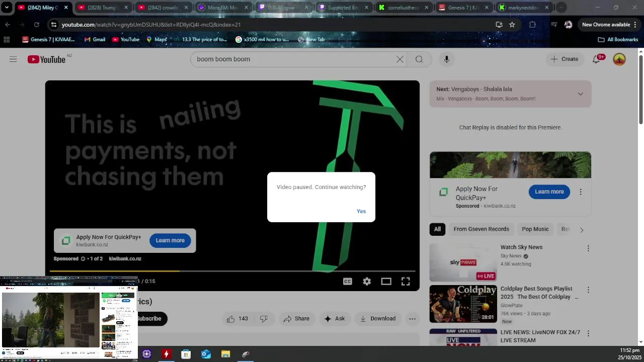Download the video

(x=378, y=319)
